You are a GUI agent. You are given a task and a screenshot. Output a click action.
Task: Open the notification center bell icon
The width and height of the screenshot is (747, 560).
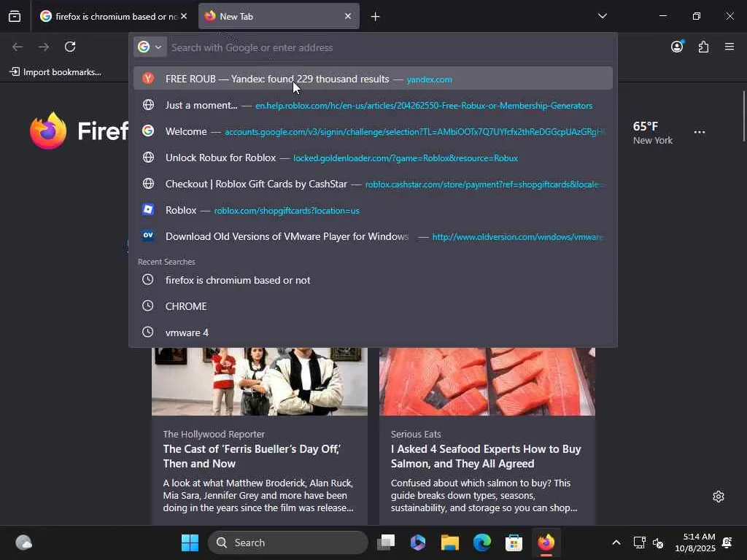point(727,542)
